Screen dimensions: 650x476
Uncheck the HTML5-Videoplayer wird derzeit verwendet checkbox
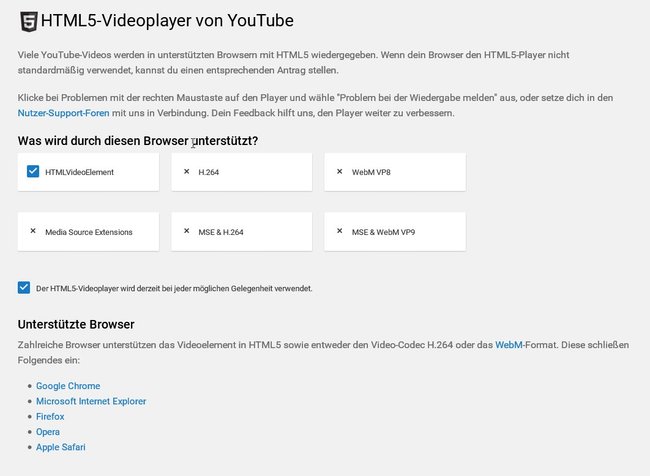24,287
